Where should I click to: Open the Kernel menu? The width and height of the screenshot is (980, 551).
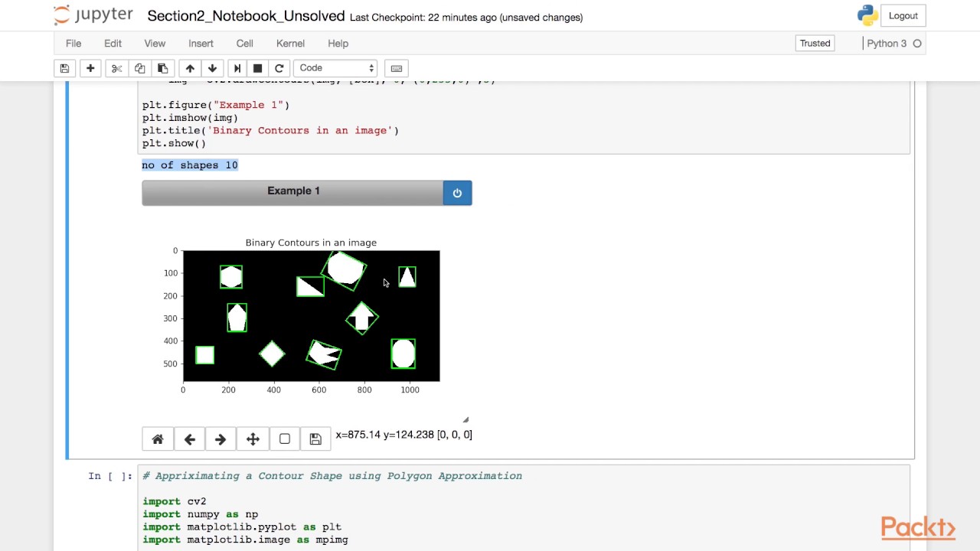pos(290,44)
